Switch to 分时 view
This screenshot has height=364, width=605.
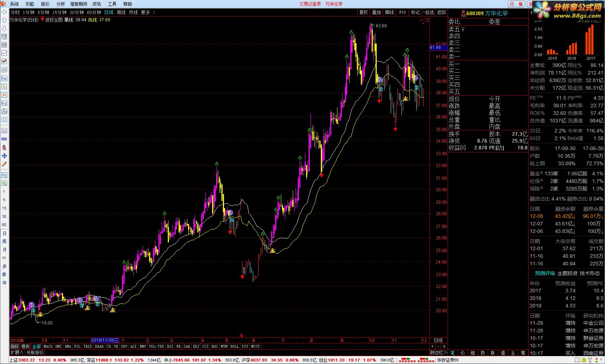(x=15, y=12)
